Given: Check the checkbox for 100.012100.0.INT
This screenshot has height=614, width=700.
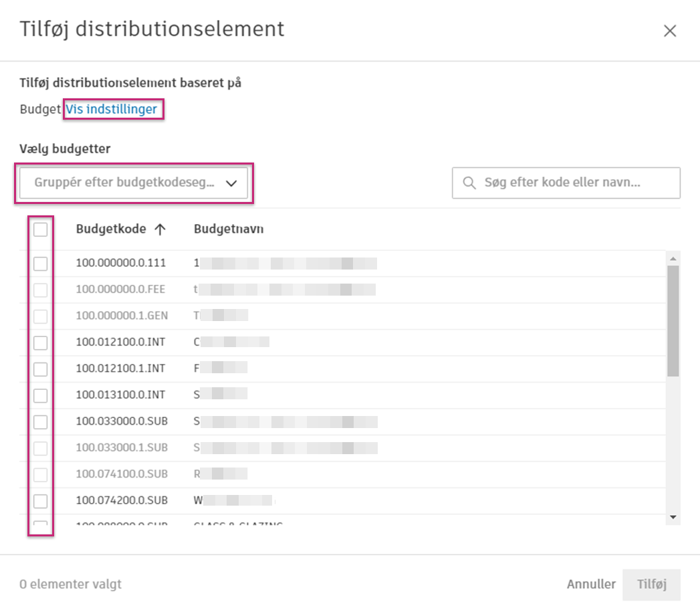Looking at the screenshot, I should pyautogui.click(x=40, y=342).
